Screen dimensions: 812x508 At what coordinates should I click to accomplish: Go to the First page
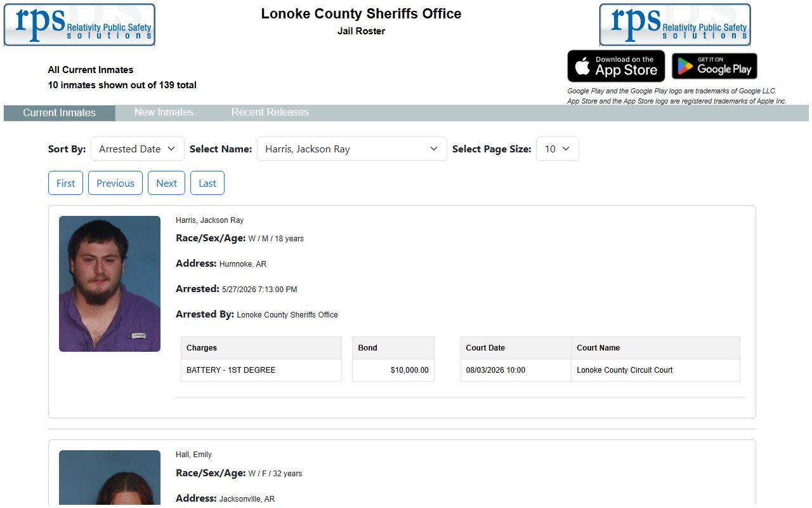coord(66,183)
